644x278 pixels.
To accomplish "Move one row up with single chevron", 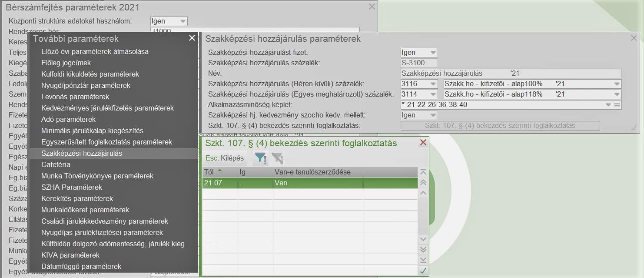I will pyautogui.click(x=423, y=193).
